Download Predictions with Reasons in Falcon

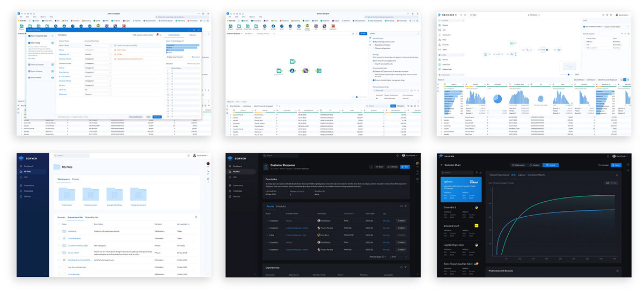click(x=617, y=270)
